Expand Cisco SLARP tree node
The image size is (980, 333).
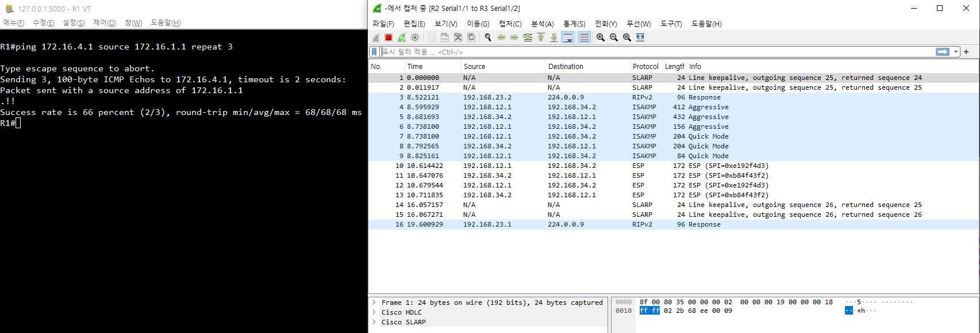pyautogui.click(x=374, y=322)
